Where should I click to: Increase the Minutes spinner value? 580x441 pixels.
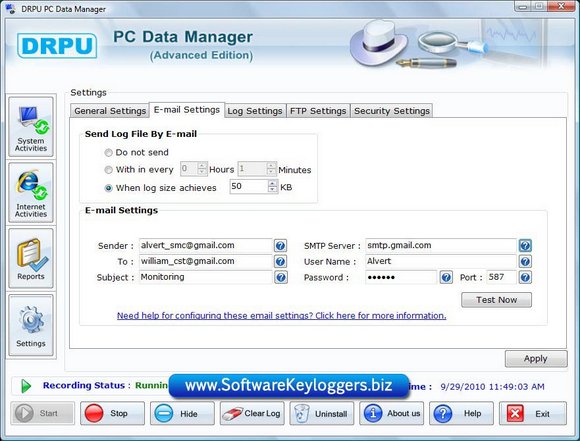(x=271, y=165)
